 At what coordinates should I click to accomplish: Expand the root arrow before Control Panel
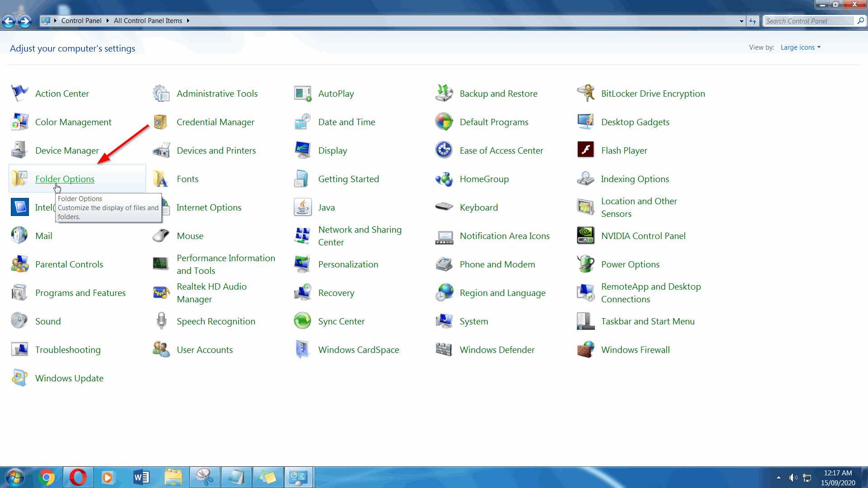[x=55, y=21]
